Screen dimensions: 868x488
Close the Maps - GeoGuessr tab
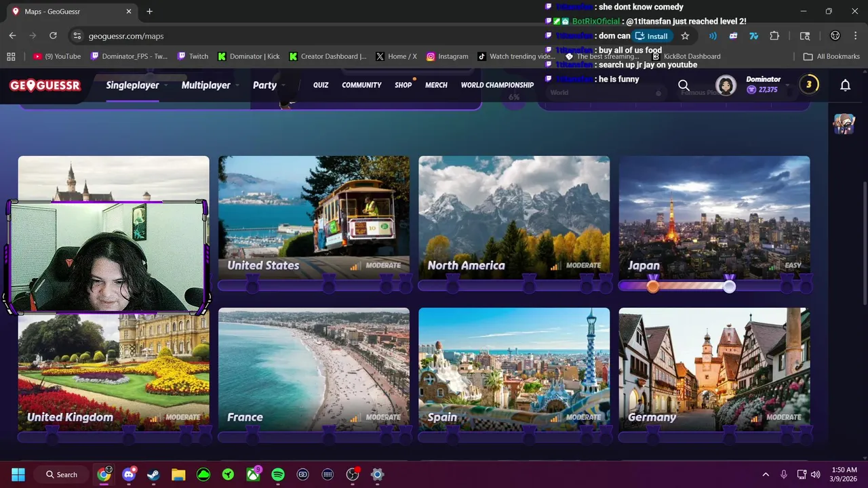click(x=129, y=12)
